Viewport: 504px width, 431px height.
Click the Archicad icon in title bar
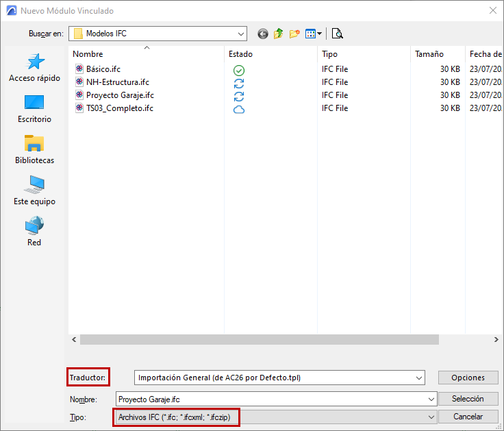pyautogui.click(x=12, y=10)
